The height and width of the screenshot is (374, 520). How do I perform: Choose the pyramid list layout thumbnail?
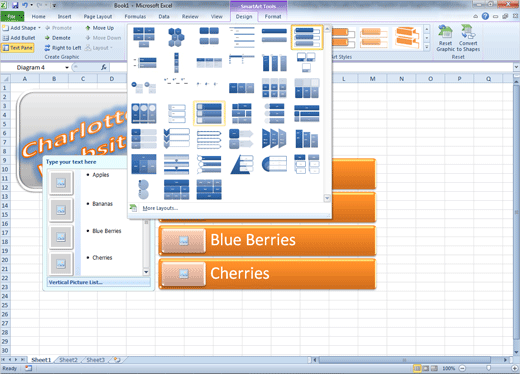(242, 164)
